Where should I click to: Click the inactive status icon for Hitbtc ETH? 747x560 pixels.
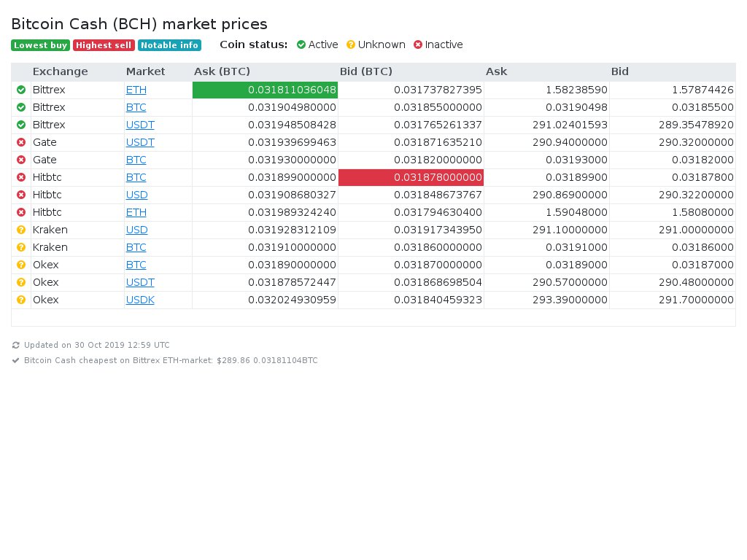coord(21,212)
